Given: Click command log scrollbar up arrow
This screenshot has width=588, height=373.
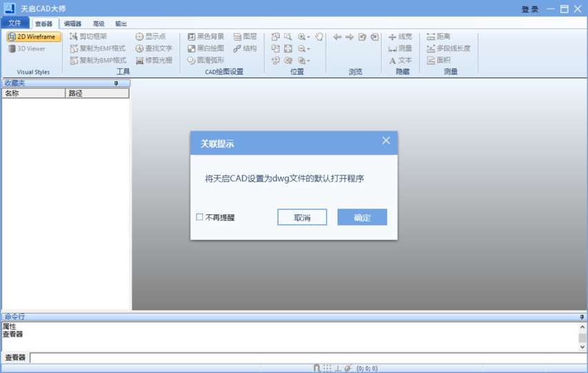Looking at the screenshot, I should pos(582,327).
